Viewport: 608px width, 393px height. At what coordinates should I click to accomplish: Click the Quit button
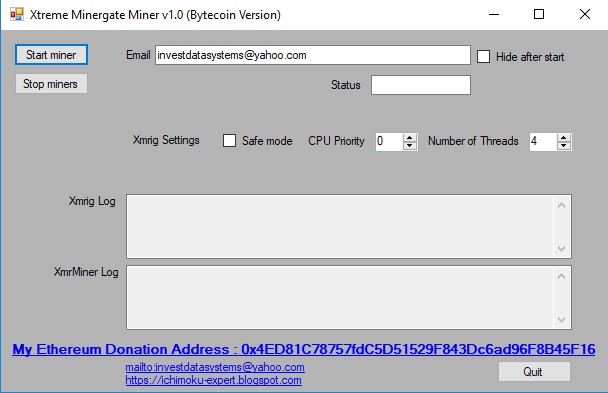(x=534, y=372)
